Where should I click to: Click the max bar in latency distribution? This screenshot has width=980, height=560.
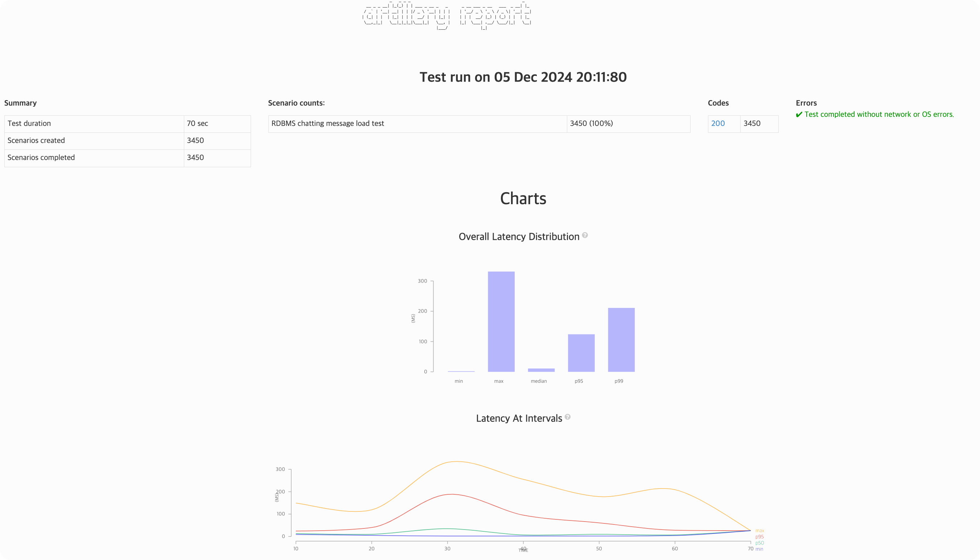501,322
